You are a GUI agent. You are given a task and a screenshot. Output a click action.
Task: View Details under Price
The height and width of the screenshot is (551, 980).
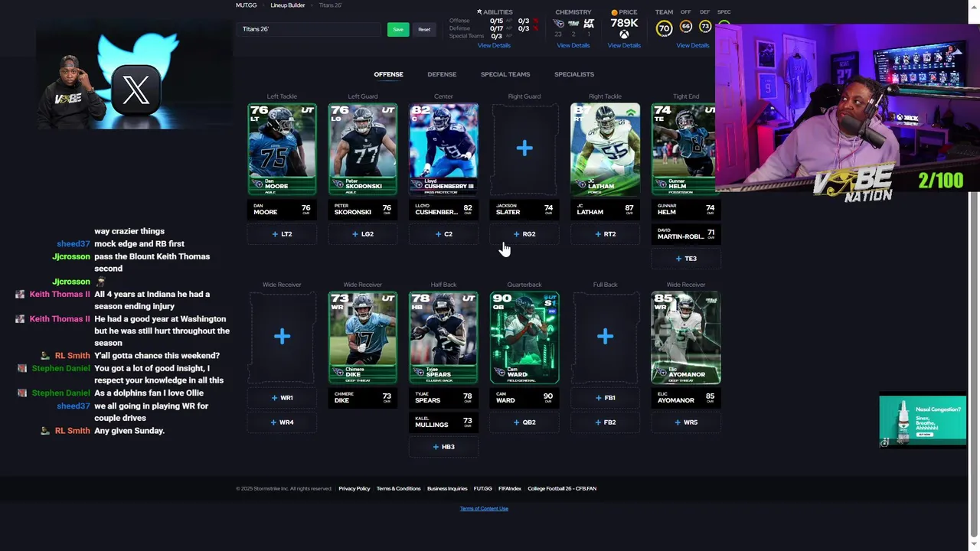[x=624, y=45]
